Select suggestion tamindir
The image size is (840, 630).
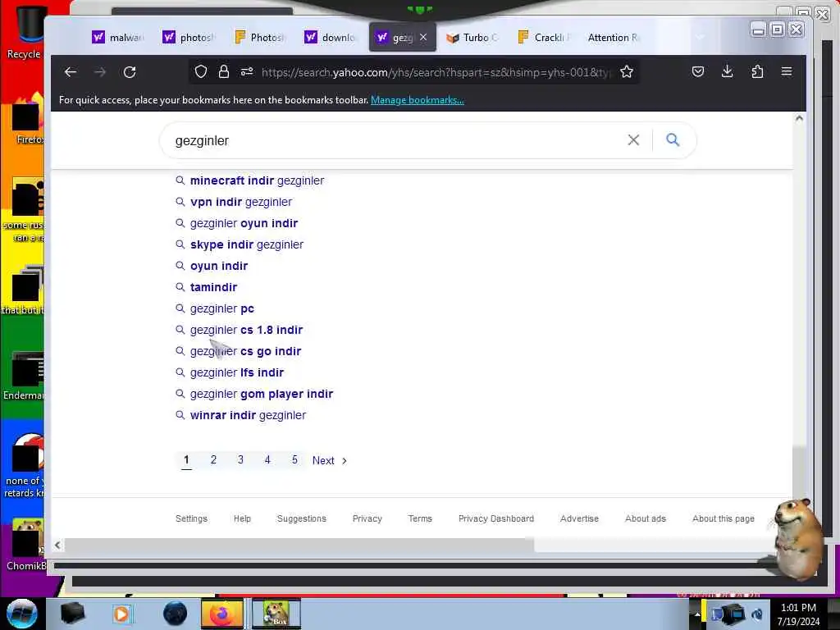[x=213, y=287]
